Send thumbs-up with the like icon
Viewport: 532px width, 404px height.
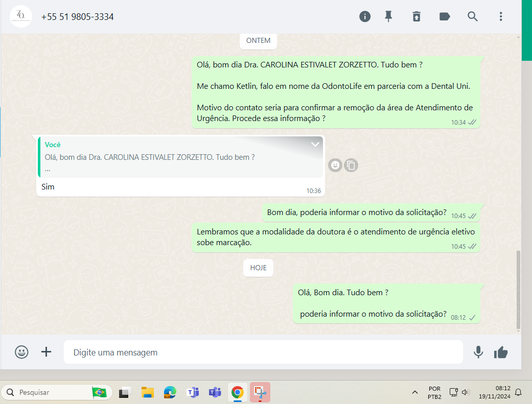501,352
